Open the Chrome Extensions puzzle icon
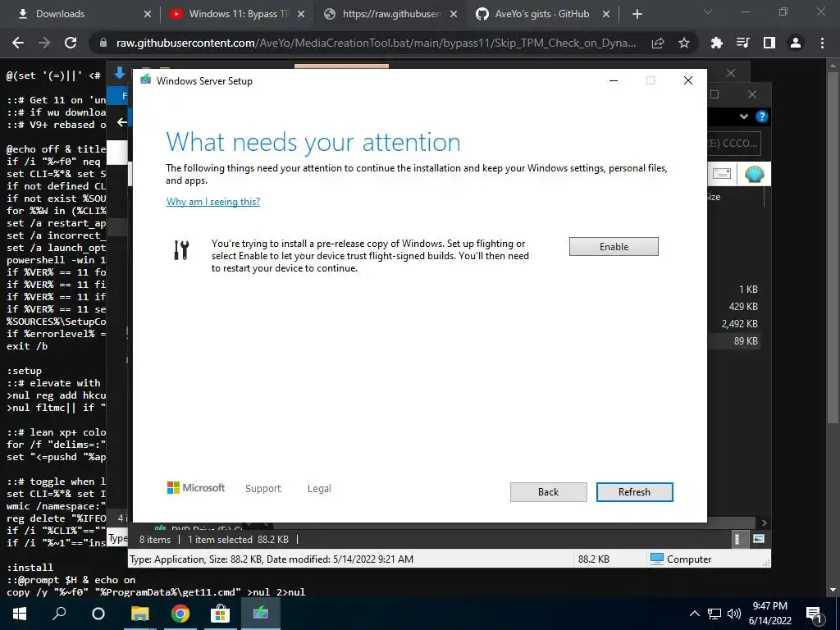 (x=716, y=43)
